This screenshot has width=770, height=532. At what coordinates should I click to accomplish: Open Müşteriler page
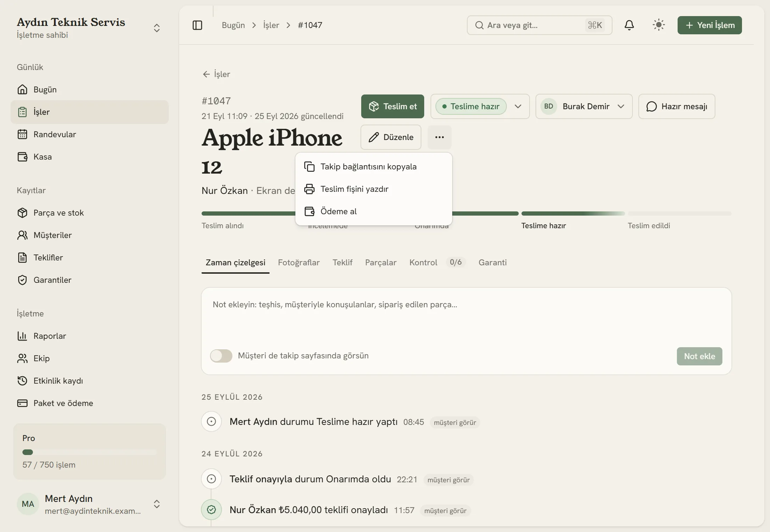90,235
